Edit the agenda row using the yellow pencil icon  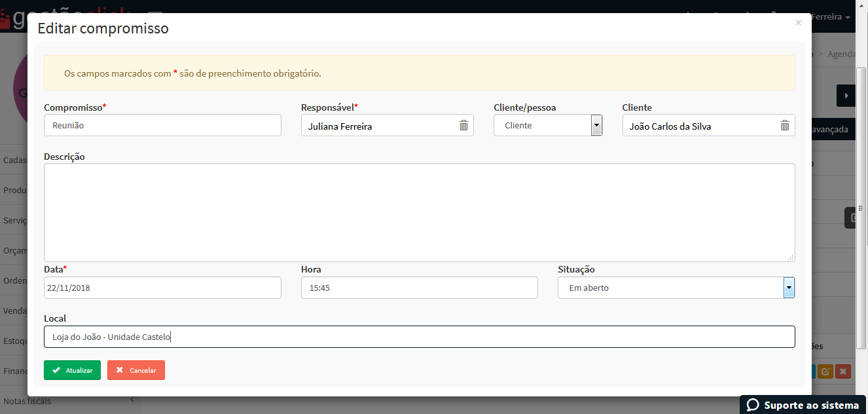[x=825, y=371]
